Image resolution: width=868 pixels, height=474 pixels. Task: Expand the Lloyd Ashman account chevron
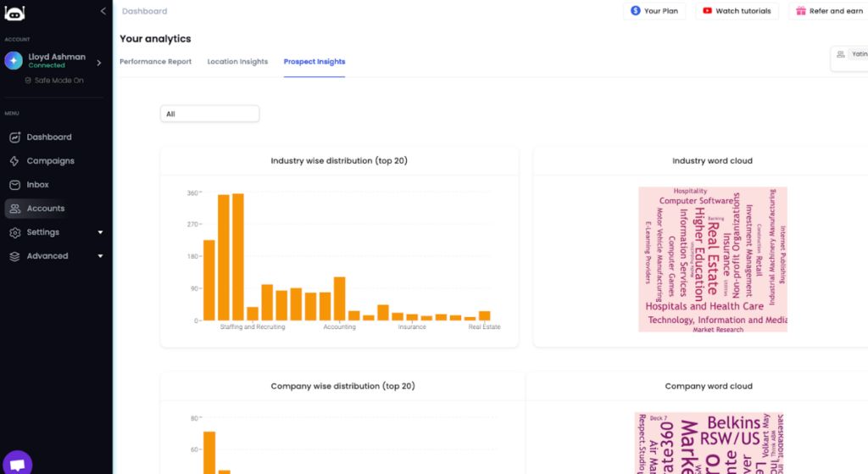point(99,63)
